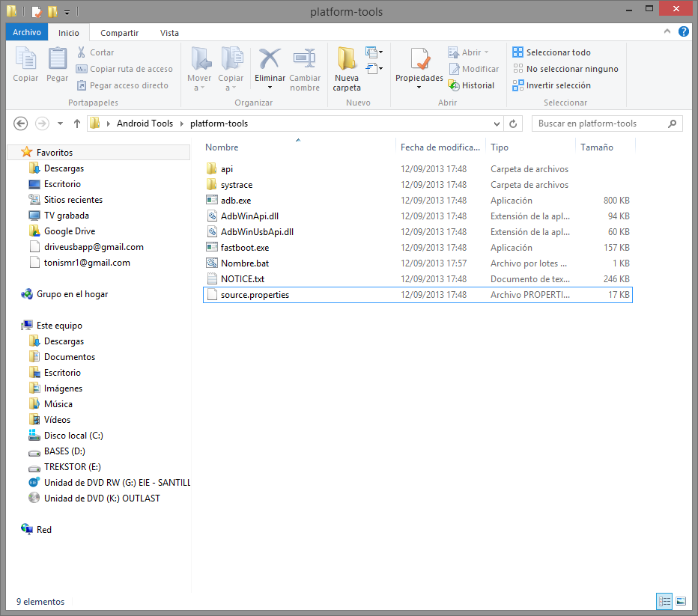The width and height of the screenshot is (698, 616).
Task: Switch to details view icon in status bar
Action: tap(664, 601)
